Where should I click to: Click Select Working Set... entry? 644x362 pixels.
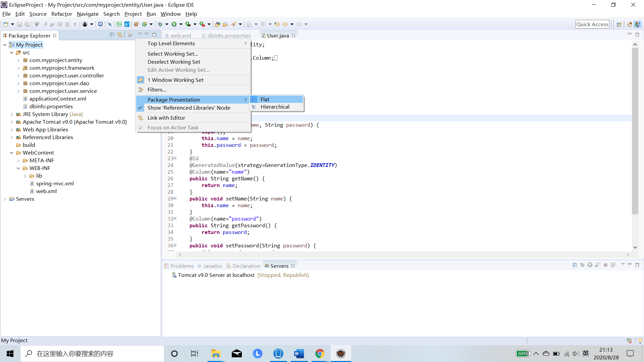[172, 54]
